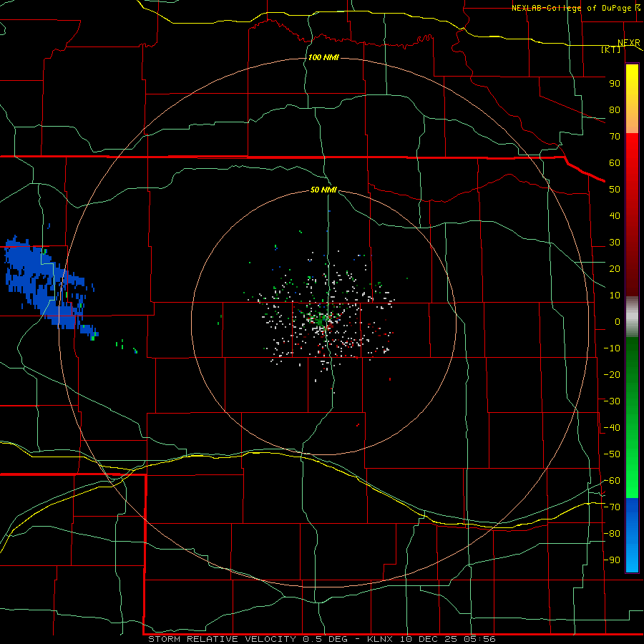
Task: Click the 50 NMI range ring label
Action: pos(323,190)
